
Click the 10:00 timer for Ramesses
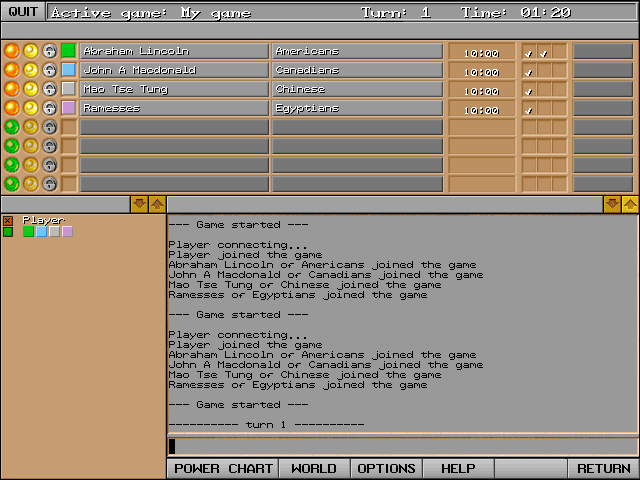tap(482, 110)
